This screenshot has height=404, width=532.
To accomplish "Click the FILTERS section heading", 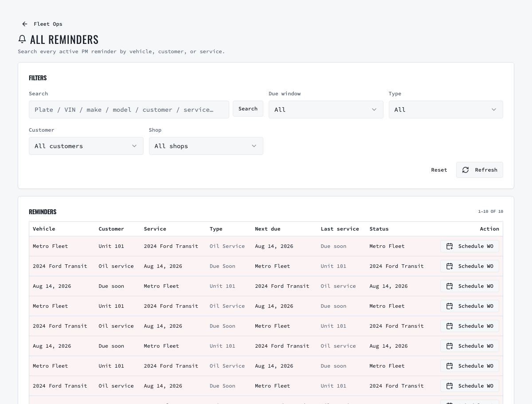I will click(x=38, y=78).
